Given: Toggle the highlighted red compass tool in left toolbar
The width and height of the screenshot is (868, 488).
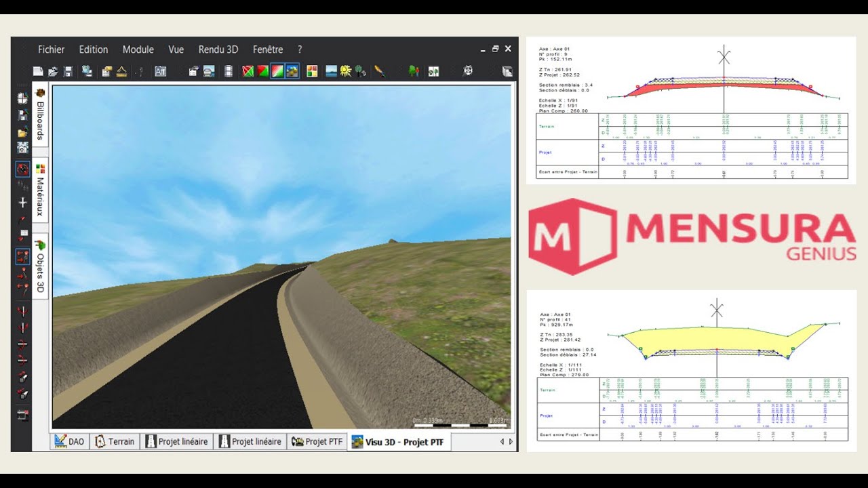Looking at the screenshot, I should coord(22,169).
